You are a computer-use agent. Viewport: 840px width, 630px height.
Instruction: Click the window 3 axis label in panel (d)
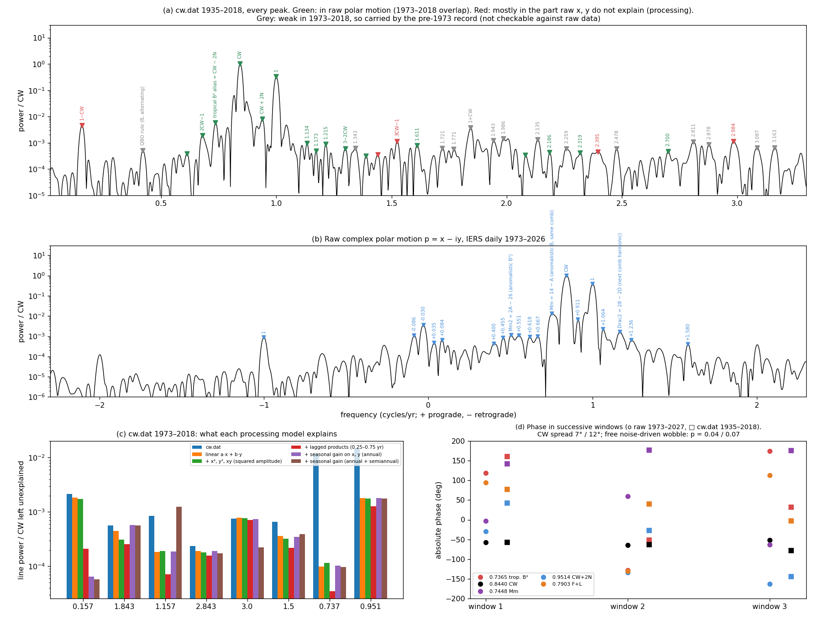[x=770, y=607]
